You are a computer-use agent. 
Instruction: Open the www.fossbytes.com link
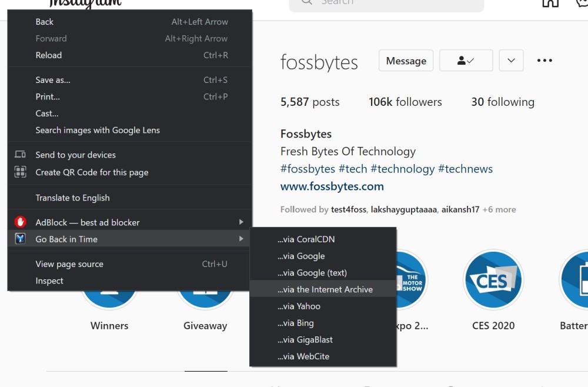pos(332,186)
